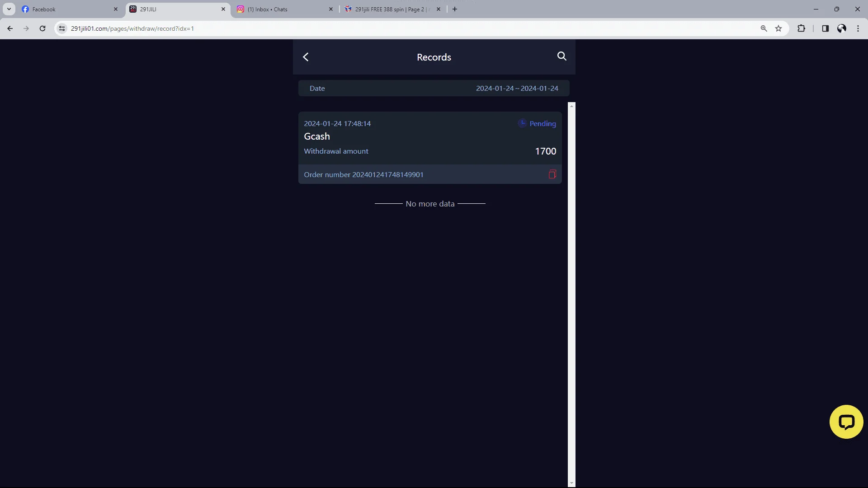Bookmark this page with the star

click(x=778, y=28)
